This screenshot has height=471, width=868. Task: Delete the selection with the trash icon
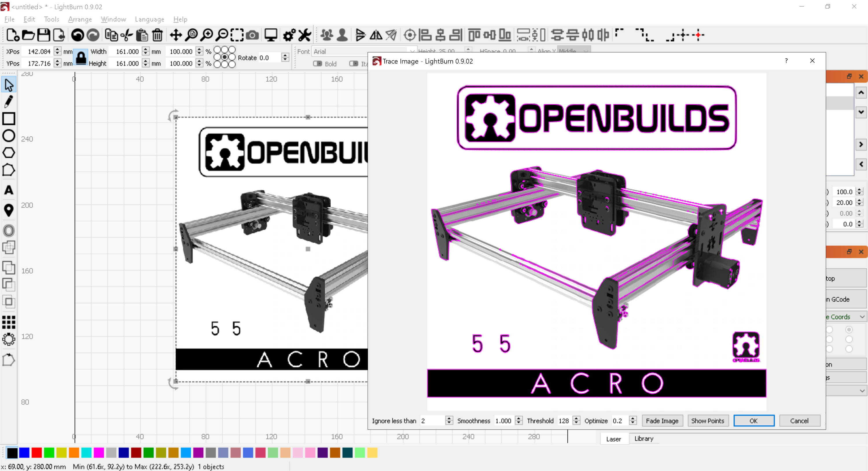click(x=157, y=35)
